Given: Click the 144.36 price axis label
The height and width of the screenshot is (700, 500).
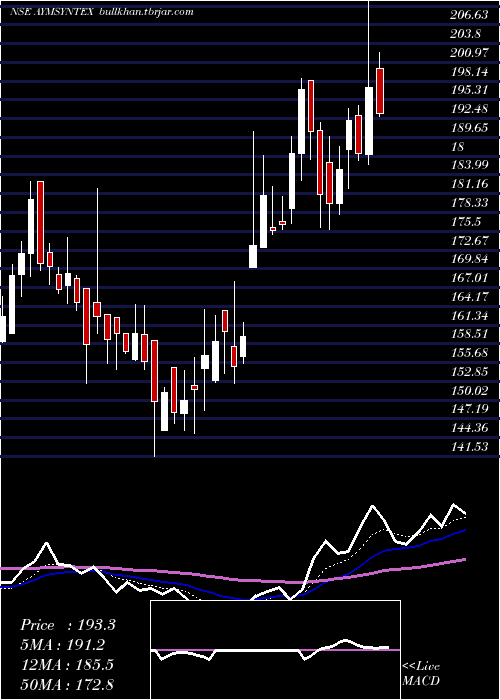Looking at the screenshot, I should point(469,428).
